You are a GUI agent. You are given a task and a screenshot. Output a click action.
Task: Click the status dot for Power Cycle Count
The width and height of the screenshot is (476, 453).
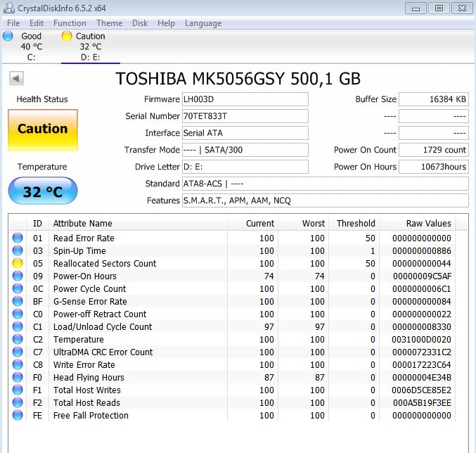pos(18,288)
